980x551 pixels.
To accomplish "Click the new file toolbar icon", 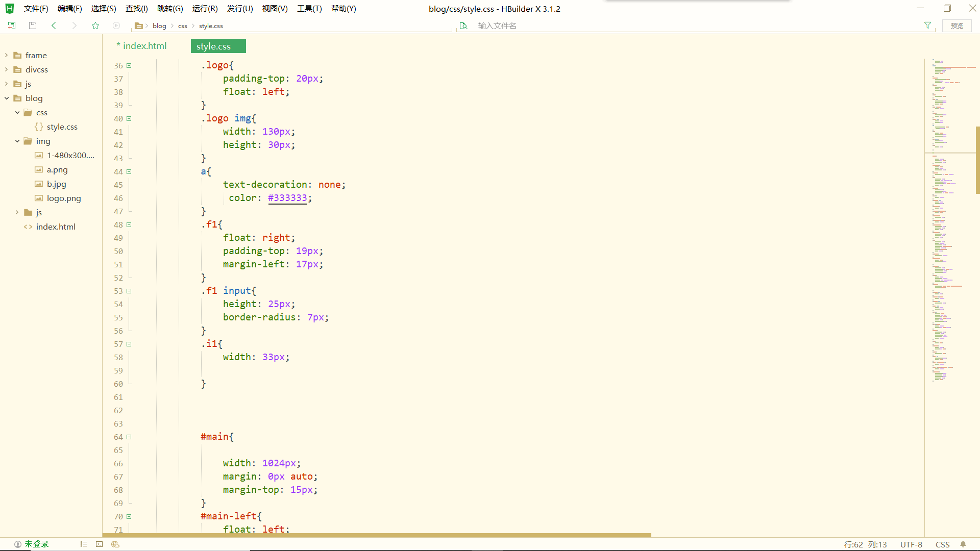I will click(x=12, y=26).
